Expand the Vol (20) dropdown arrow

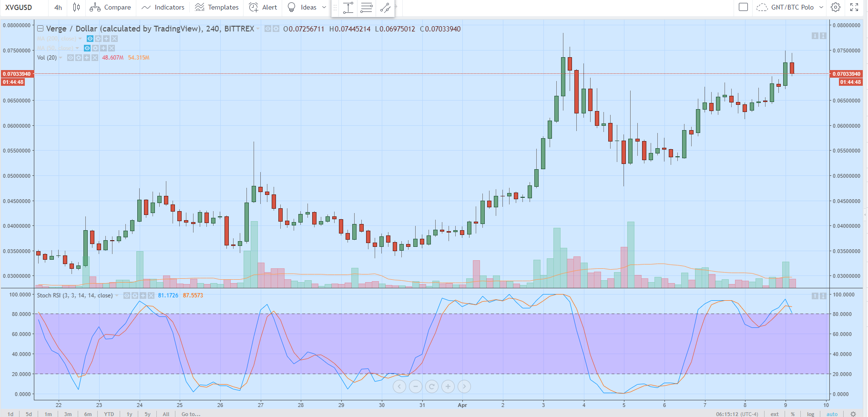point(61,58)
